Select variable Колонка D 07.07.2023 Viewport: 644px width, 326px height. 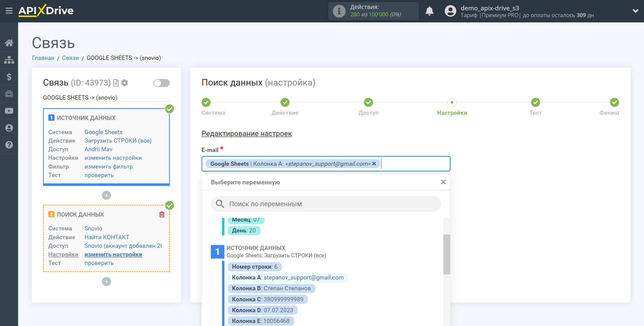(x=263, y=310)
